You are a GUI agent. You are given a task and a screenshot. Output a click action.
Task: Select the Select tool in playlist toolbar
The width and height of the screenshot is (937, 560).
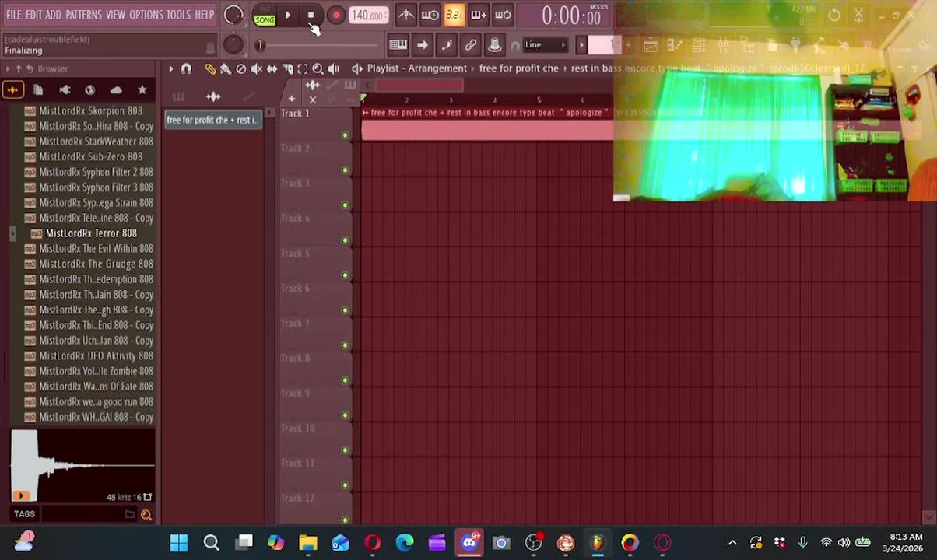tap(303, 69)
